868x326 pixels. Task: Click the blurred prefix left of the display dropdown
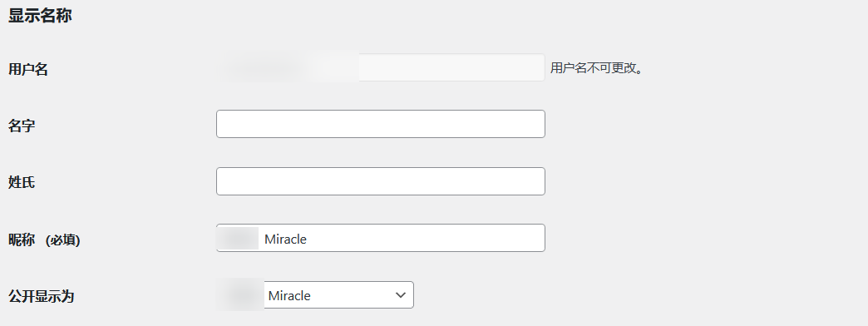click(x=240, y=294)
